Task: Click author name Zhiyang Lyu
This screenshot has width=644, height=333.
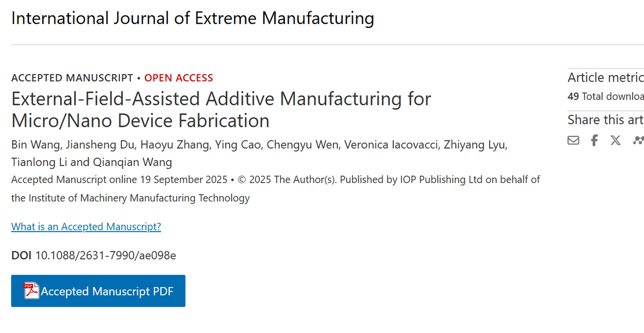Action: pos(478,145)
